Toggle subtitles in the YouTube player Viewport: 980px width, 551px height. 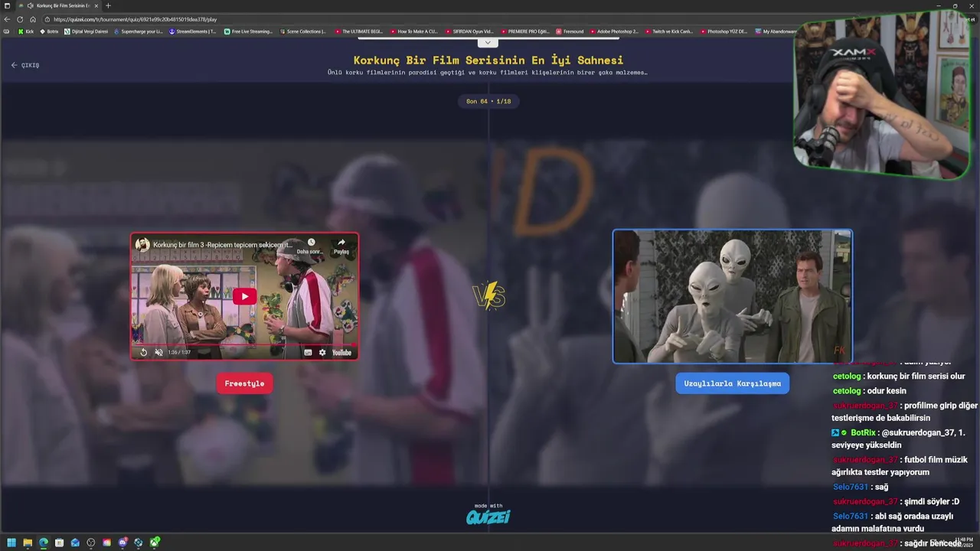[x=308, y=353]
